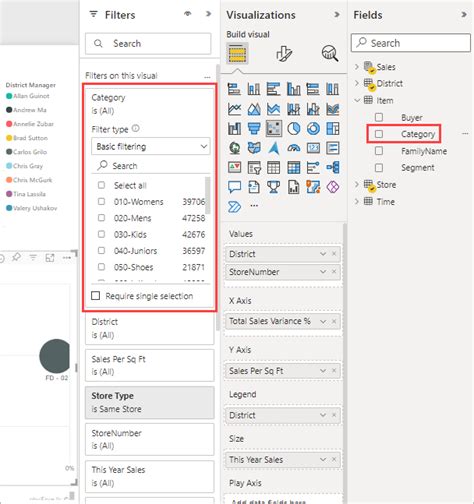Enable Require single selection
The height and width of the screenshot is (504, 474).
pos(96,296)
